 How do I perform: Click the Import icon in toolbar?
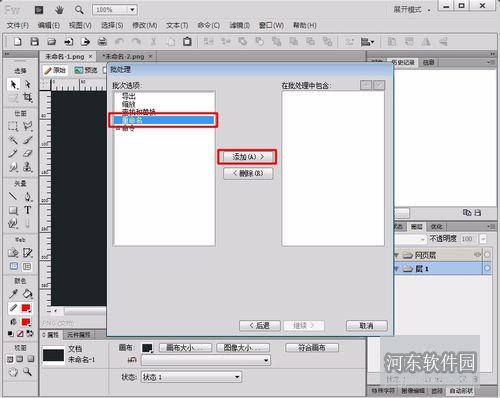point(69,42)
